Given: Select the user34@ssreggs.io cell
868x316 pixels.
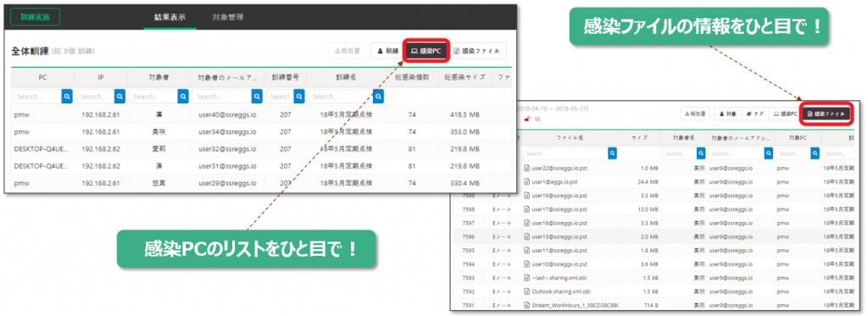Looking at the screenshot, I should [227, 131].
